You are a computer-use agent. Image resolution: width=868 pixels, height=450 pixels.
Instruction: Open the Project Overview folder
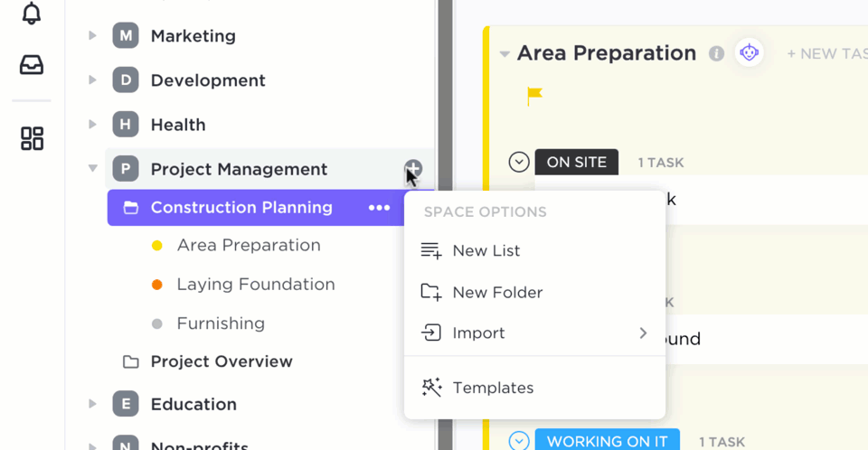tap(222, 361)
